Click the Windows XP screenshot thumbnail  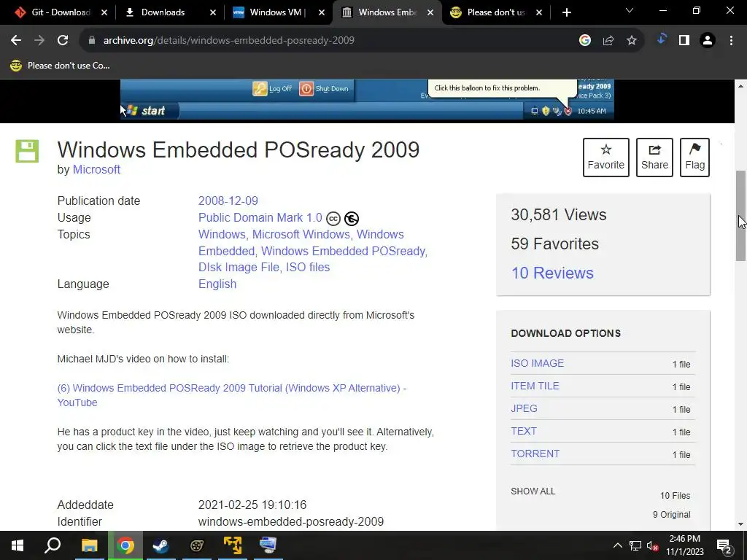[367, 100]
